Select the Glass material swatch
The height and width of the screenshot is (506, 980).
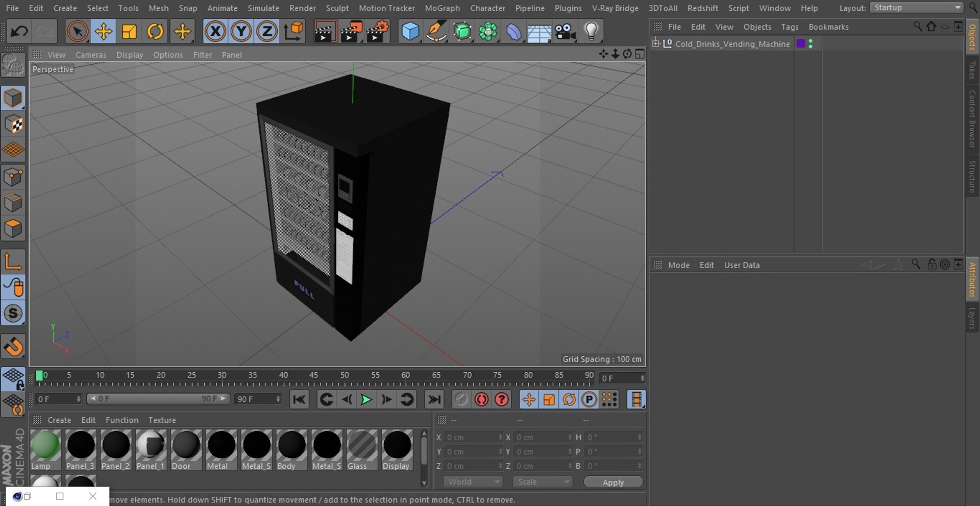coord(362,445)
